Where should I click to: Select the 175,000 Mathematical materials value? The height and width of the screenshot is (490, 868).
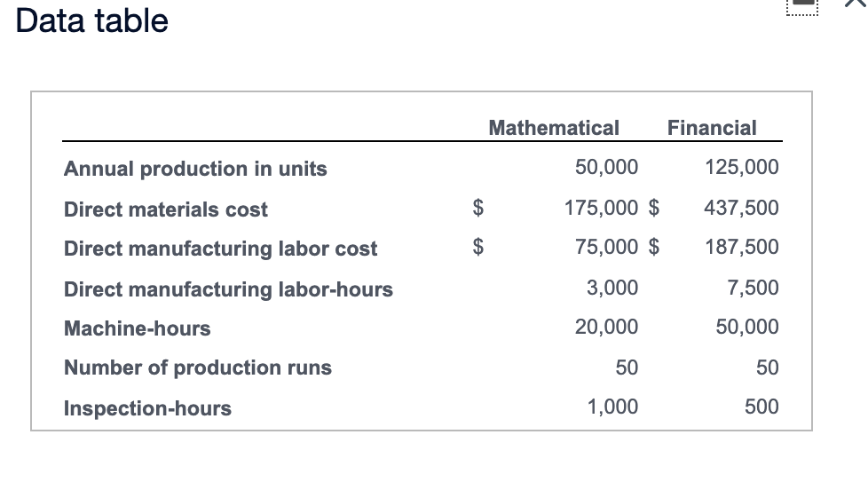(x=601, y=209)
